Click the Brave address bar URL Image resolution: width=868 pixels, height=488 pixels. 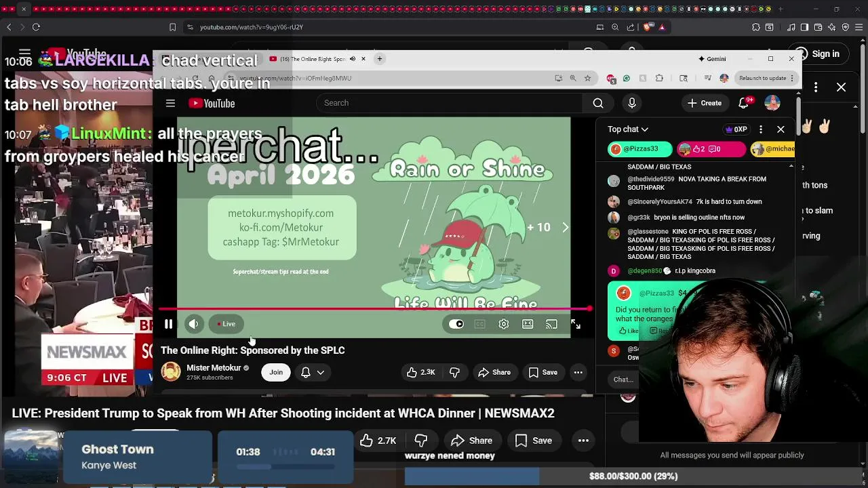252,27
